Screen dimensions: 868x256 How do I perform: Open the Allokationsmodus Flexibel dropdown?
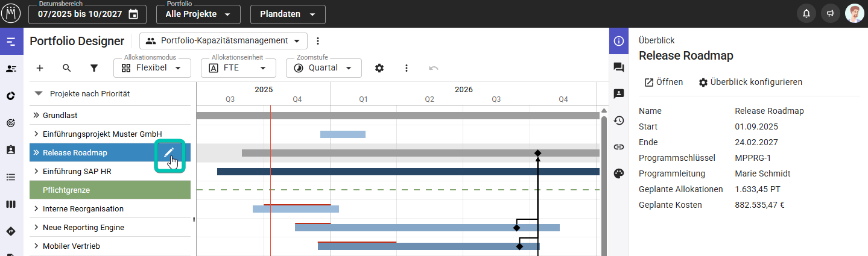pos(152,68)
